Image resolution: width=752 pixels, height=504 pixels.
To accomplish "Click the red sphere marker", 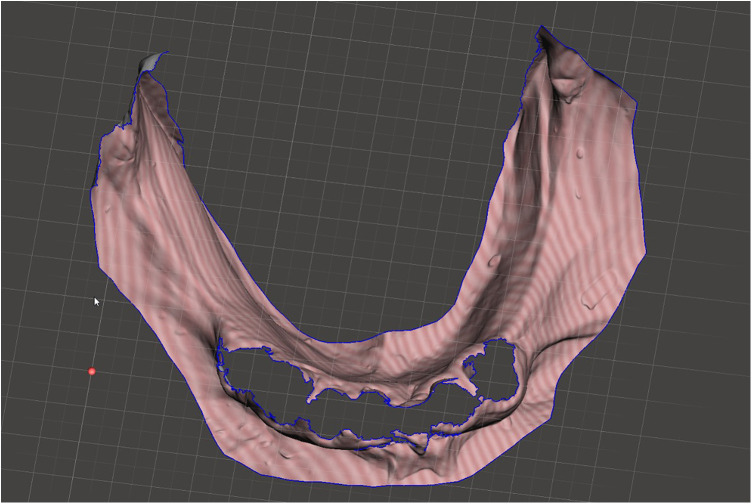I will pyautogui.click(x=92, y=371).
